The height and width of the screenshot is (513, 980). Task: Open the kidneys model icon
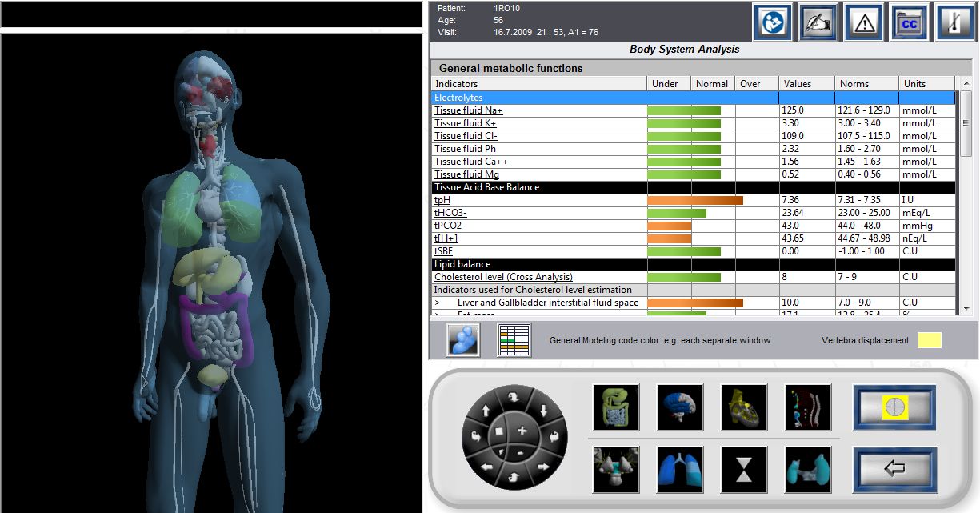(808, 470)
